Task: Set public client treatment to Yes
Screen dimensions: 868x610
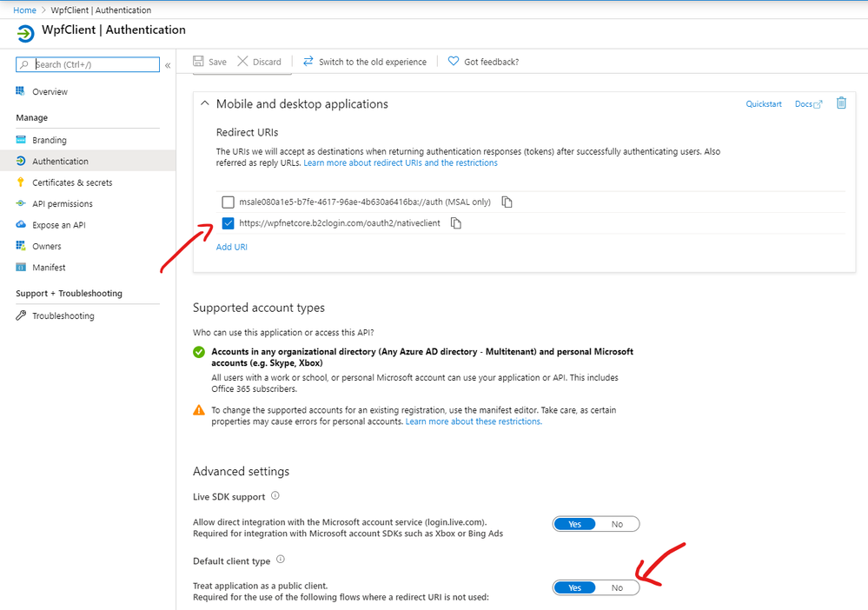Action: point(574,588)
